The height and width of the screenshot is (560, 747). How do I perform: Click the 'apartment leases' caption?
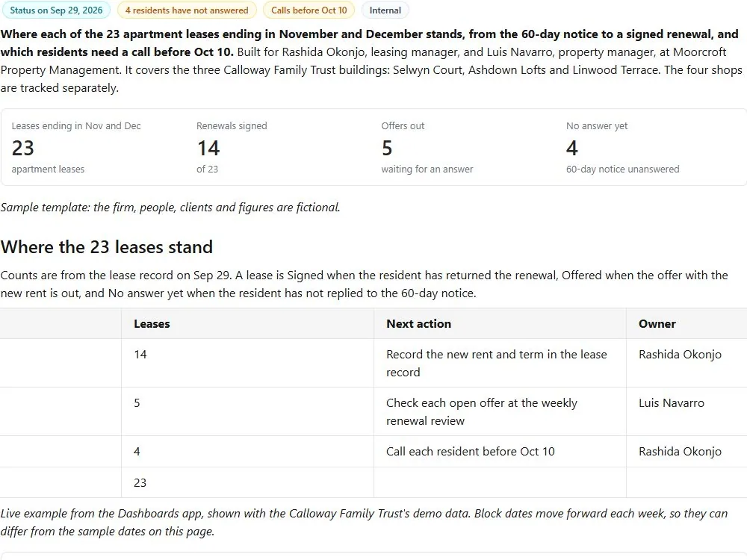(48, 169)
